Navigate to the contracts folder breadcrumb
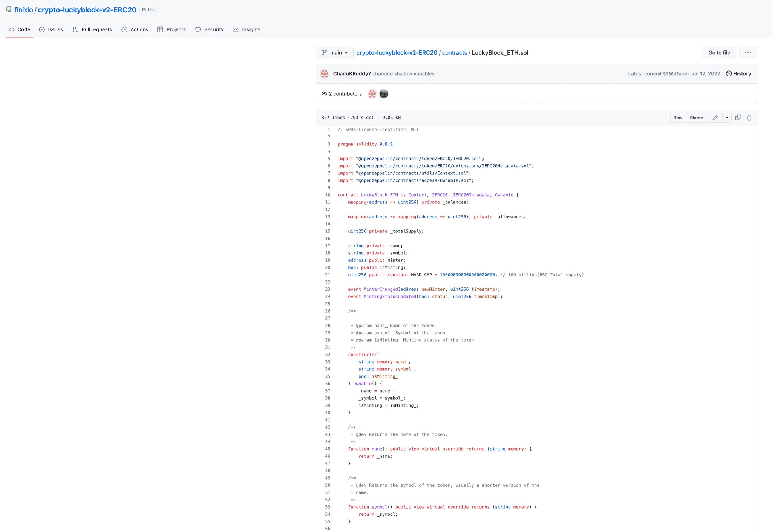Image resolution: width=772 pixels, height=532 pixels. (x=454, y=53)
